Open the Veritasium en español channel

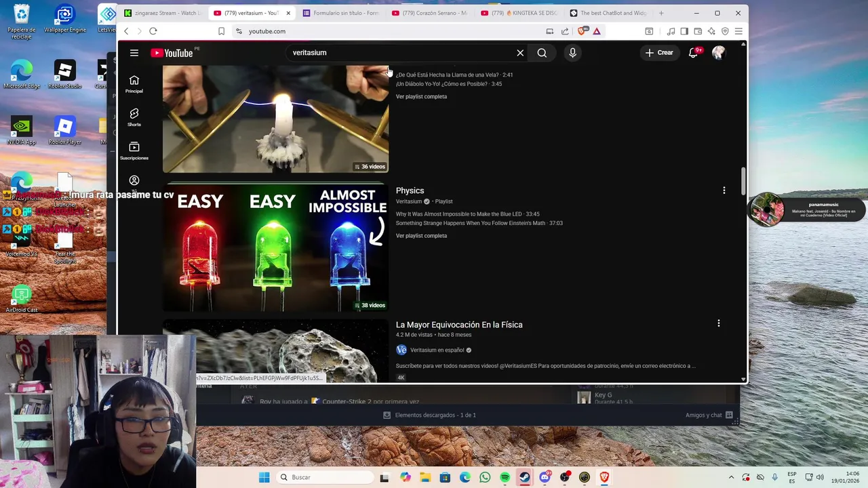click(x=437, y=350)
